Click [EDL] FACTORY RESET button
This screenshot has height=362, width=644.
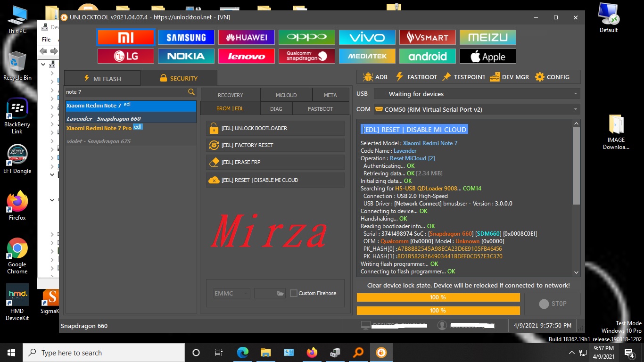pos(275,145)
